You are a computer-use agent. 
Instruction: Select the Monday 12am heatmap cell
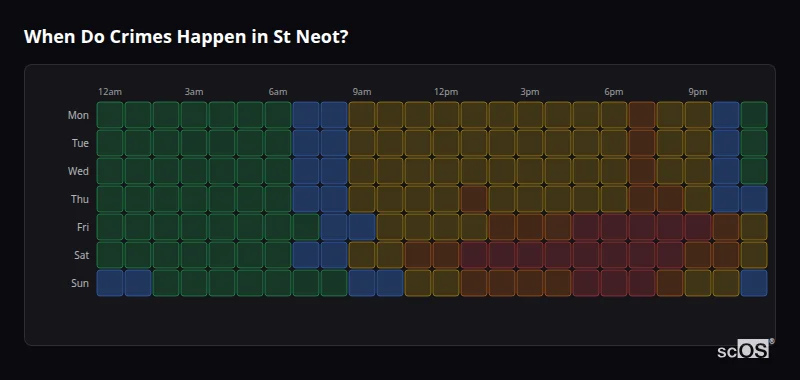point(110,115)
